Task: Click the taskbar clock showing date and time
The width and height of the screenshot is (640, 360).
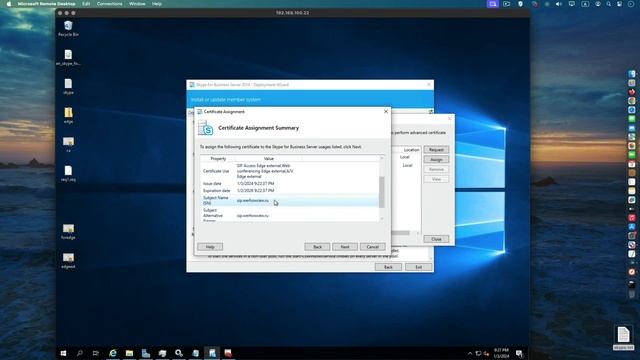Action: pyautogui.click(x=501, y=353)
